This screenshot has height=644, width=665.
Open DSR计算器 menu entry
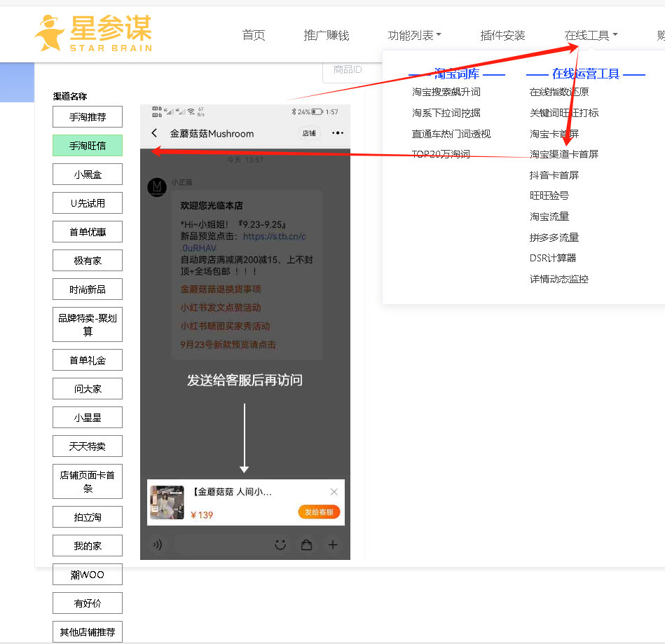click(x=553, y=258)
